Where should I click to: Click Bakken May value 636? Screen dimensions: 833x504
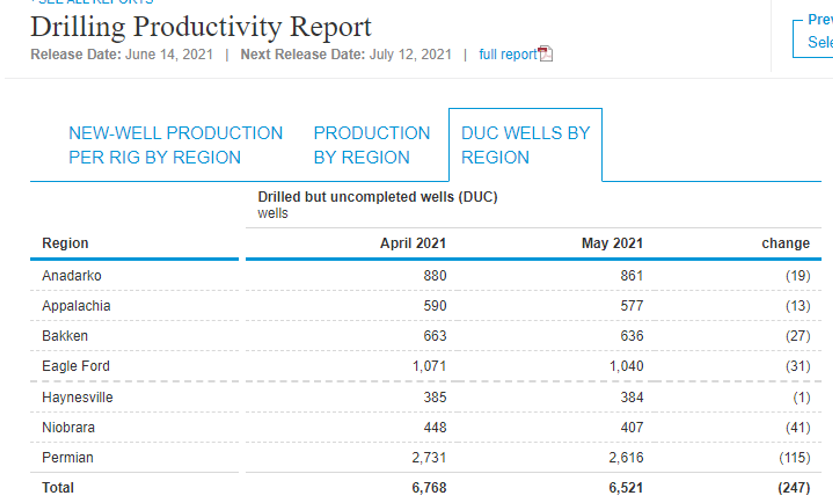click(x=631, y=336)
